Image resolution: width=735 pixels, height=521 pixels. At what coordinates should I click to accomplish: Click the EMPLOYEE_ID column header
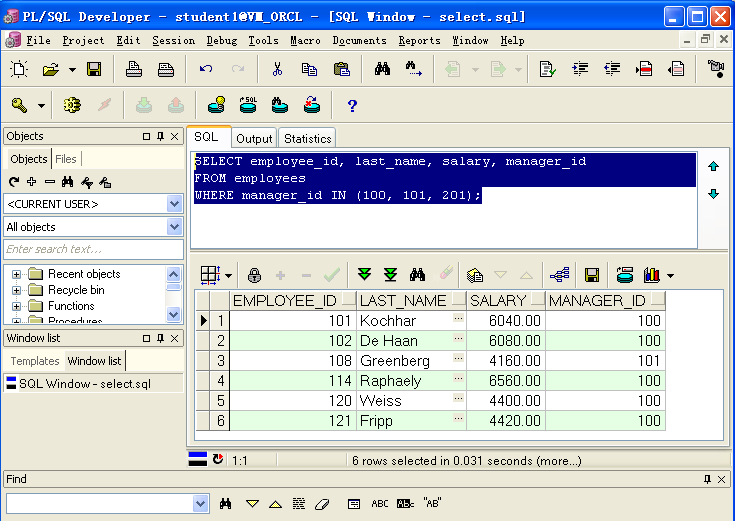click(x=293, y=301)
